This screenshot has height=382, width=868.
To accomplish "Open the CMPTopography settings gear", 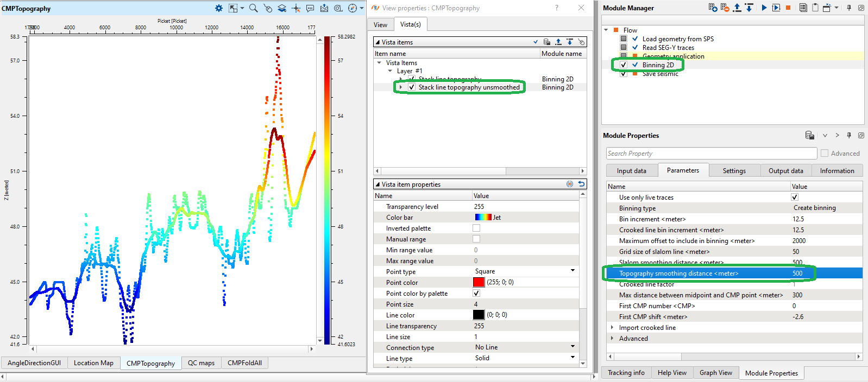I will click(x=218, y=8).
